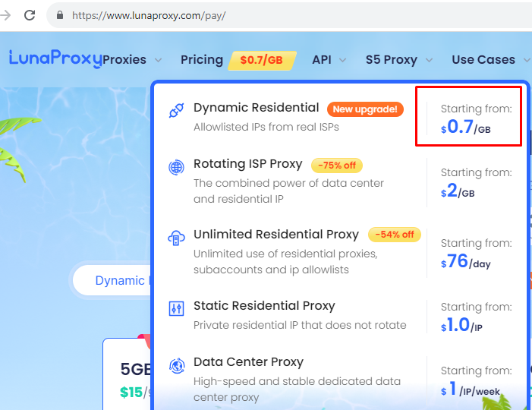The image size is (532, 410).
Task: Click the $15 plan price text
Action: [131, 393]
